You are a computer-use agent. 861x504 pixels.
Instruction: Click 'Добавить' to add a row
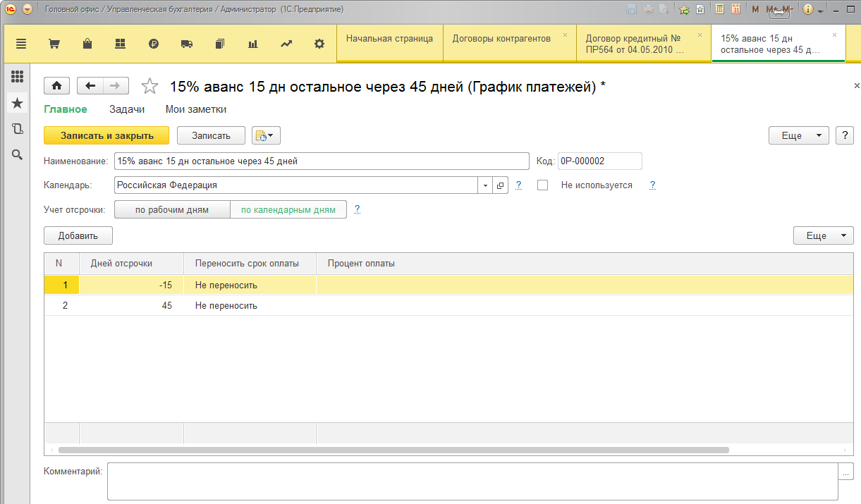point(78,235)
